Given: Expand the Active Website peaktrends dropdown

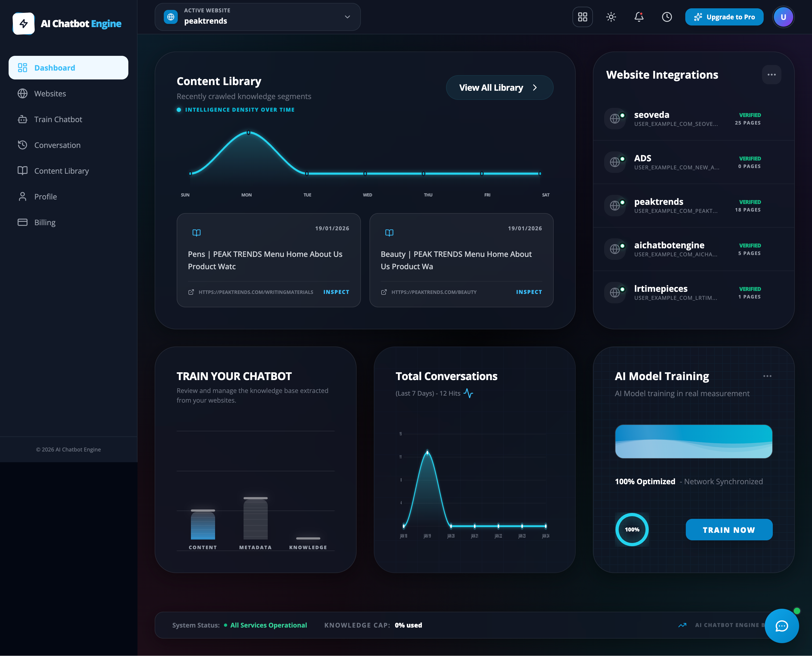Looking at the screenshot, I should point(258,17).
